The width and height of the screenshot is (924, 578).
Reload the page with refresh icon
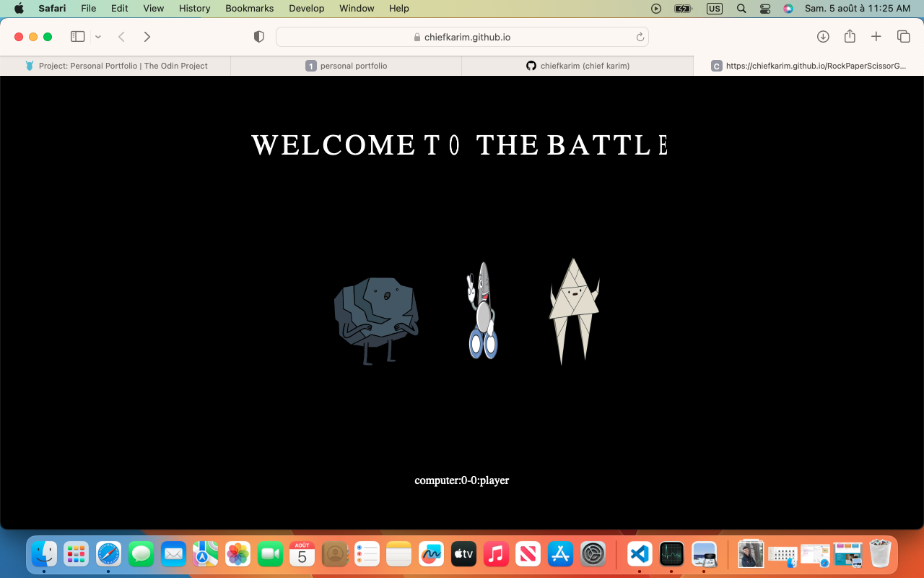[640, 37]
